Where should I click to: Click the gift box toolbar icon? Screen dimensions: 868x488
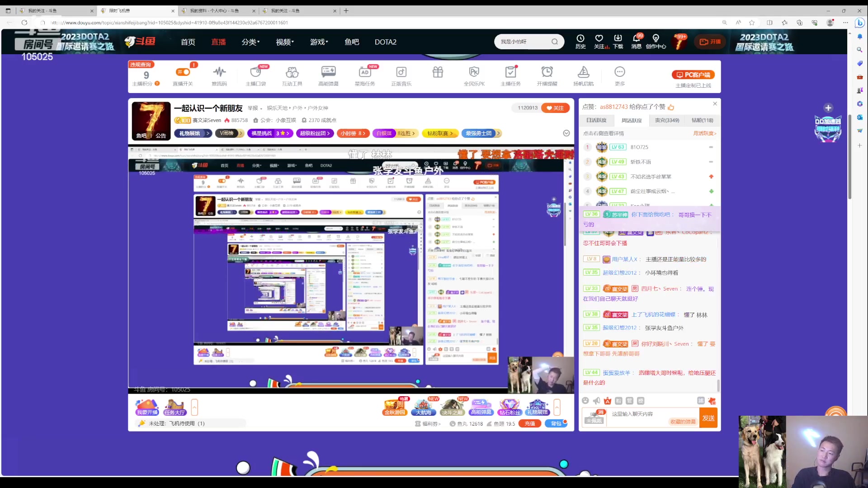[x=438, y=72]
